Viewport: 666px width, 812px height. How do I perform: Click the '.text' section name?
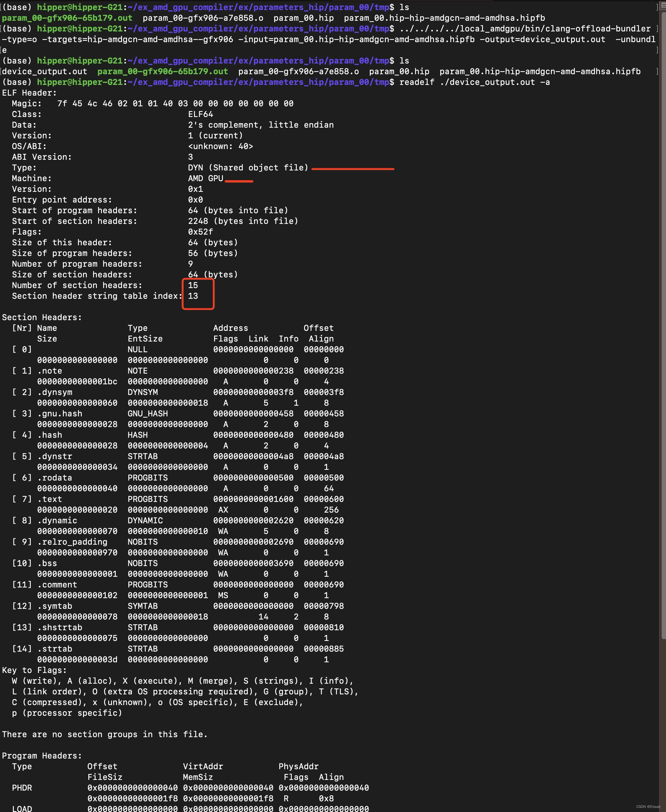click(49, 499)
